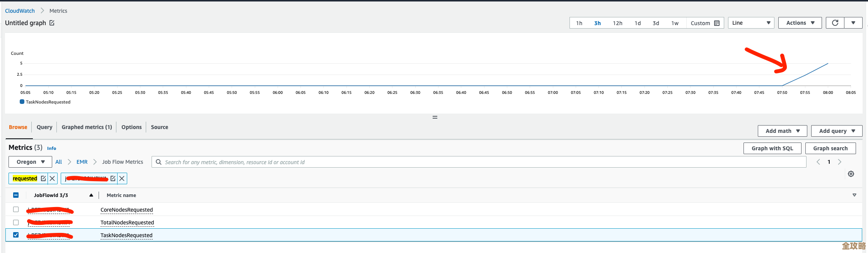Image resolution: width=868 pixels, height=253 pixels.
Task: Expand the Actions dropdown menu
Action: [800, 23]
